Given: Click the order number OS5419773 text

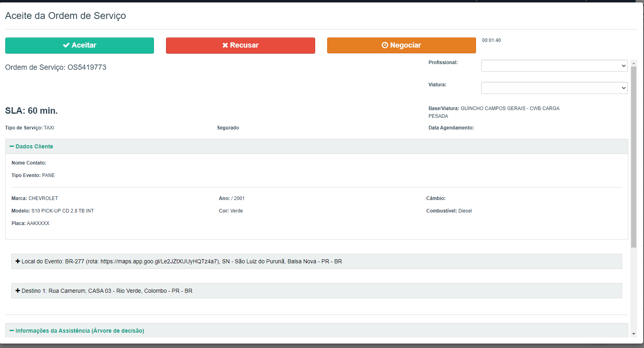Looking at the screenshot, I should [87, 67].
